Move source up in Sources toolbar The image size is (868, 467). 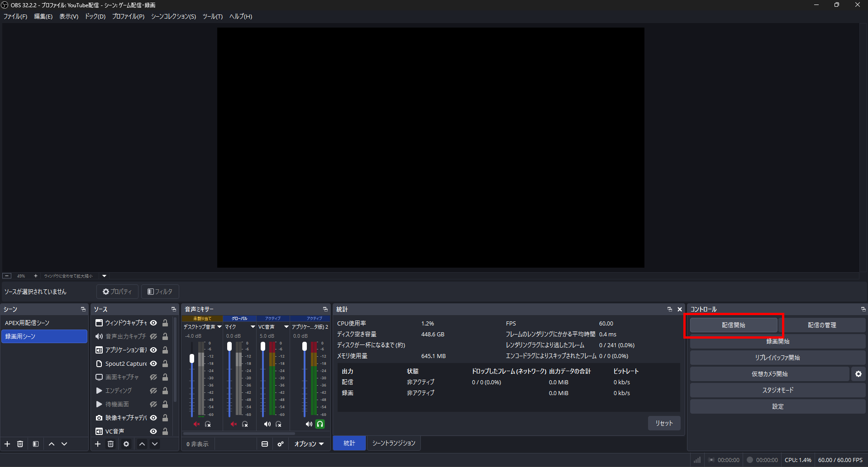pos(142,444)
